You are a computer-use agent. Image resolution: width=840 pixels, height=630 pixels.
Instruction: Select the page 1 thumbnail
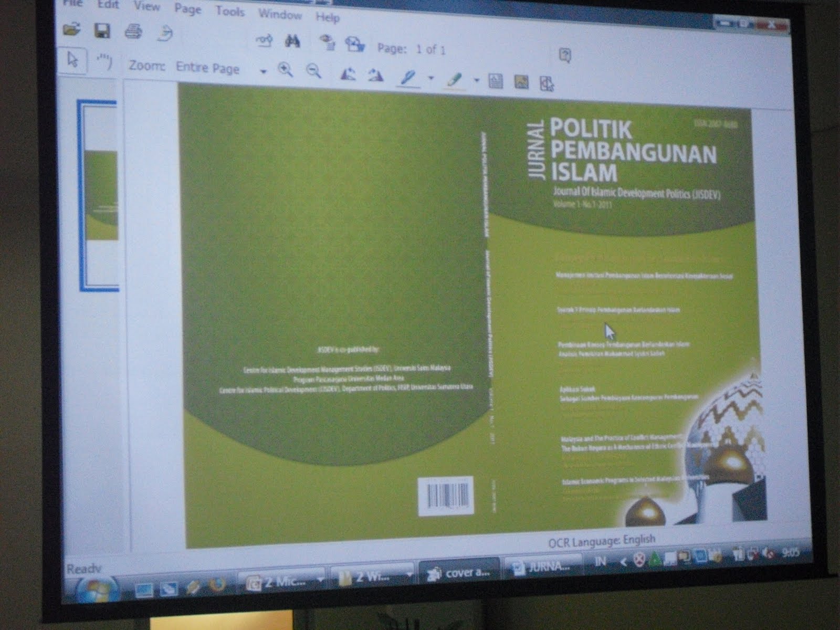tap(99, 195)
